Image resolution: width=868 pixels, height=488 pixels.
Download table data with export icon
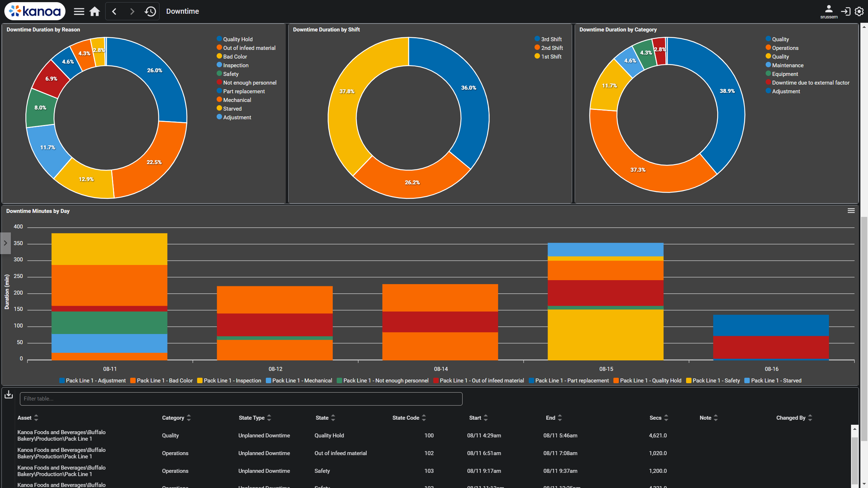point(9,395)
